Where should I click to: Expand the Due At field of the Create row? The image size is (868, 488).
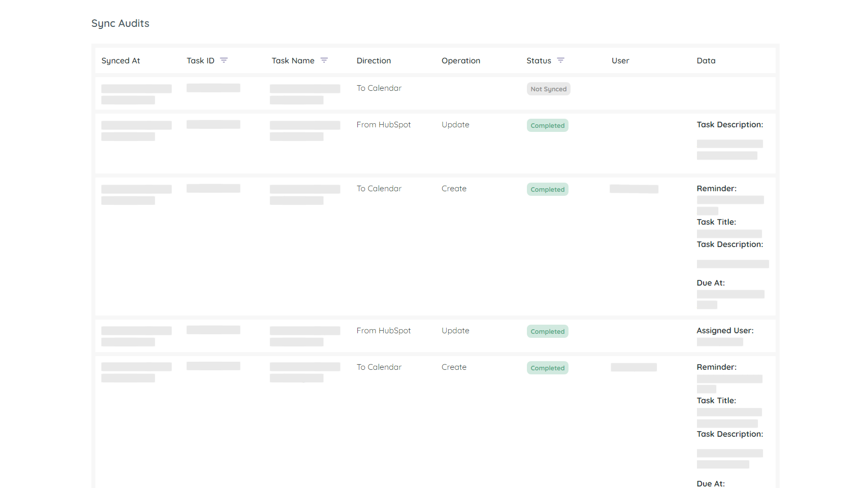(x=711, y=283)
